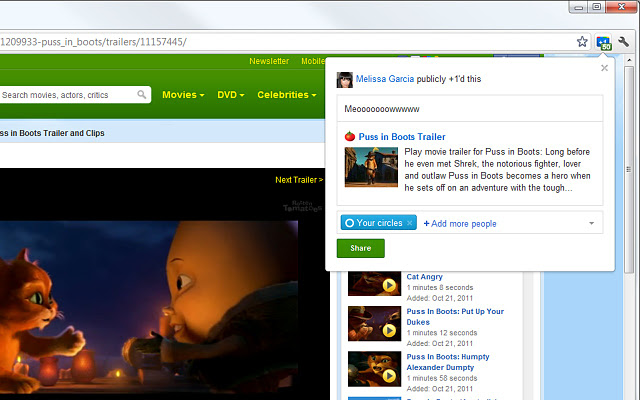Open the Celebrities dropdown menu
The height and width of the screenshot is (400, 640).
click(287, 95)
